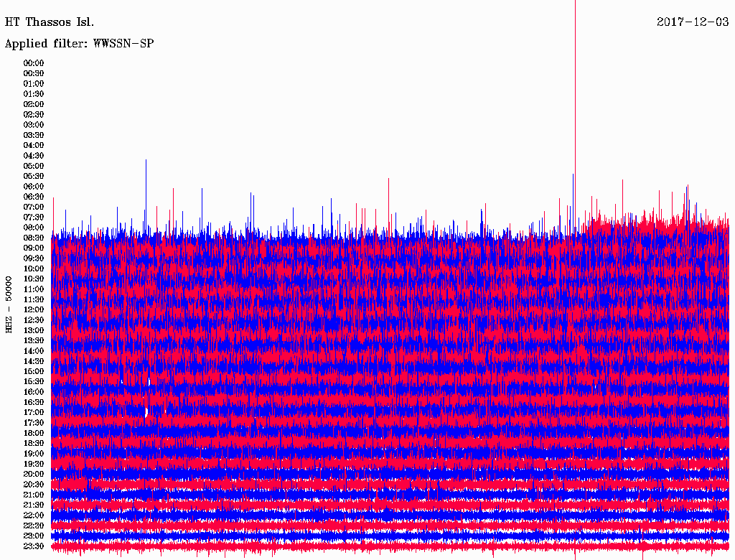Select the 07:30 time row label
This screenshot has width=735, height=560.
pos(34,218)
